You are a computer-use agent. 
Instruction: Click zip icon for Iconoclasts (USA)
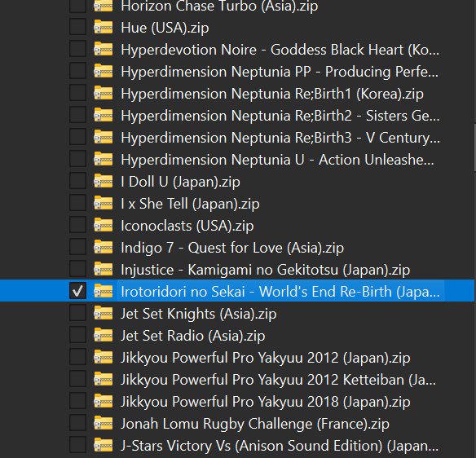coord(104,225)
